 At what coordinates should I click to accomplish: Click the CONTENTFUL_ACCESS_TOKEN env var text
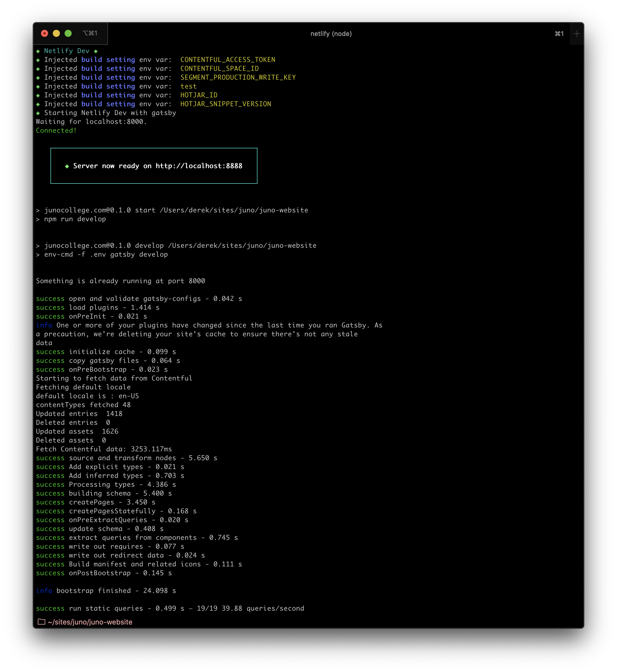click(228, 60)
